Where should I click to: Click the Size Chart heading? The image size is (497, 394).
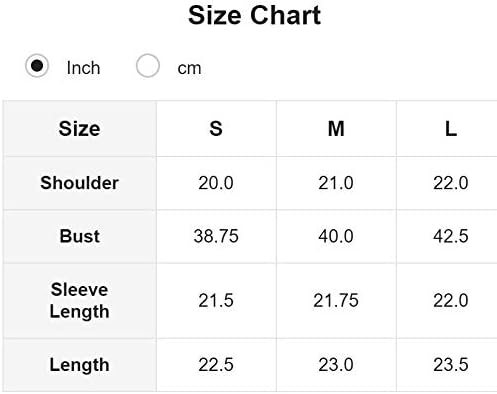pyautogui.click(x=254, y=15)
